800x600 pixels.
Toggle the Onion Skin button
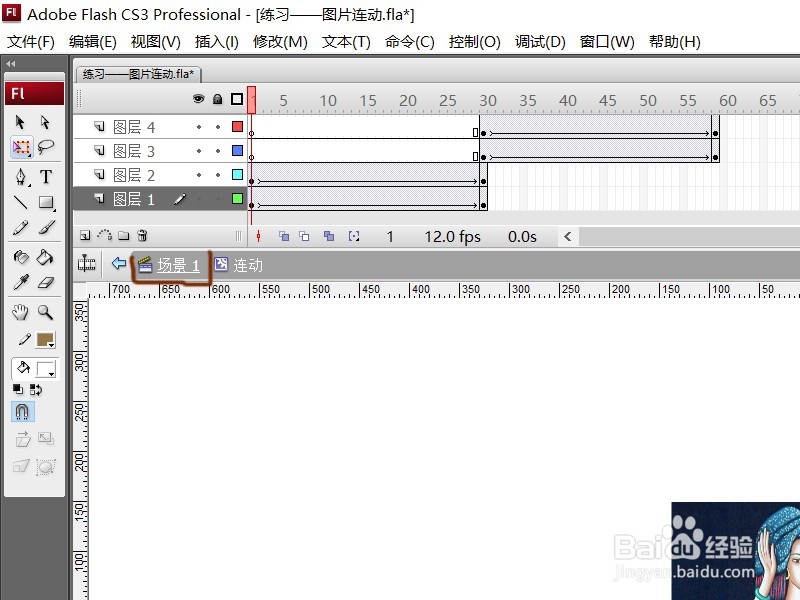[x=284, y=236]
